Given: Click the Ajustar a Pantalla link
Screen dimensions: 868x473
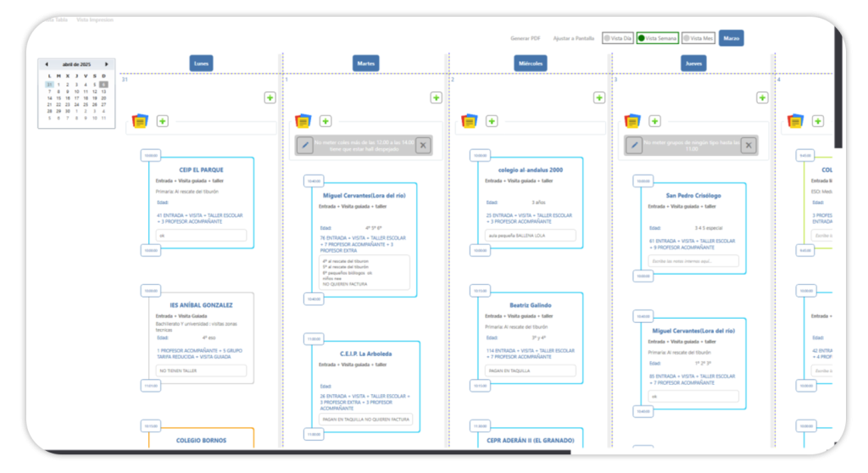Looking at the screenshot, I should [x=572, y=38].
